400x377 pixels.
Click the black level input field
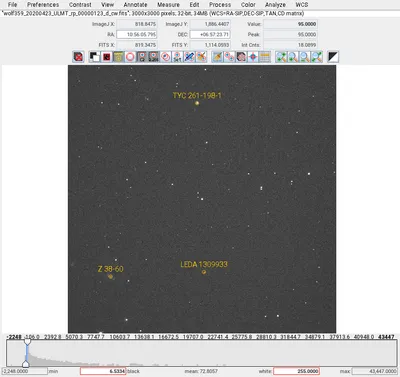(103, 371)
